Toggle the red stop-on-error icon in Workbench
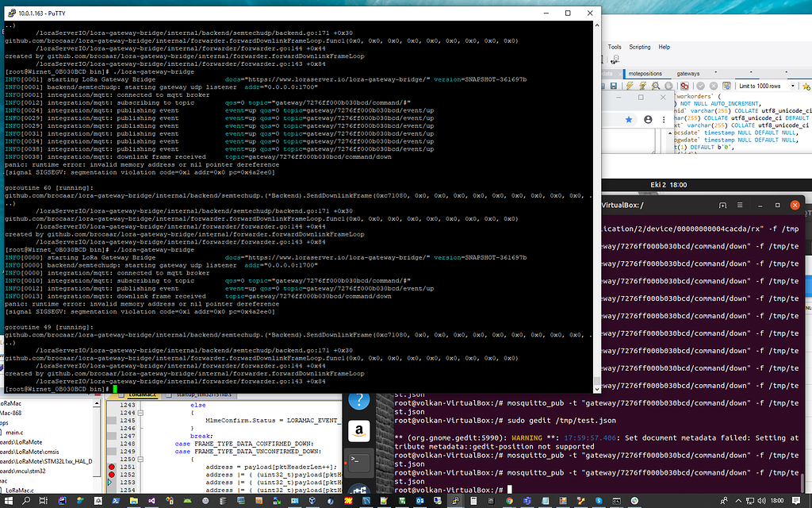 click(684, 86)
